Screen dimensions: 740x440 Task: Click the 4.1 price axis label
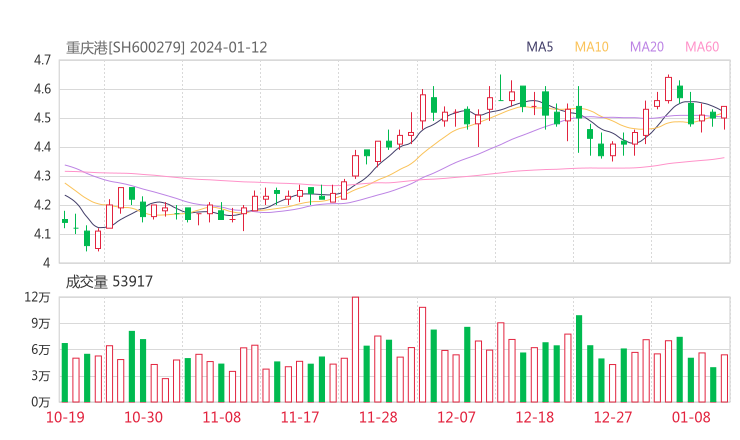pos(42,234)
